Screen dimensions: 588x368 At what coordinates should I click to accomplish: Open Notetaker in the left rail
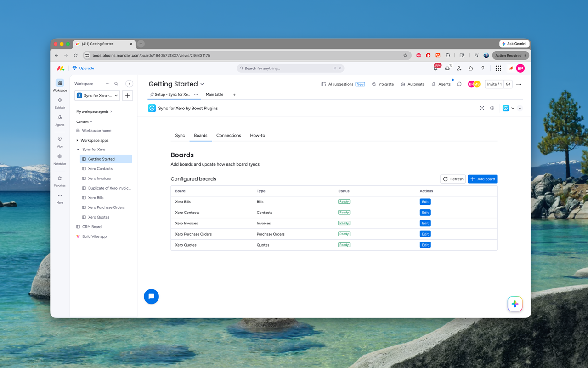pos(60,156)
